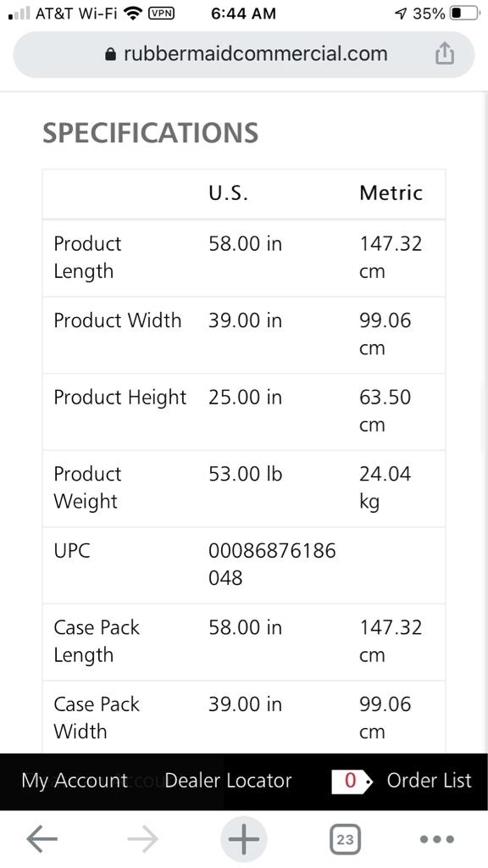Tap the Product Height 25.00 in value
Screen dimensions: 488x868
(245, 398)
